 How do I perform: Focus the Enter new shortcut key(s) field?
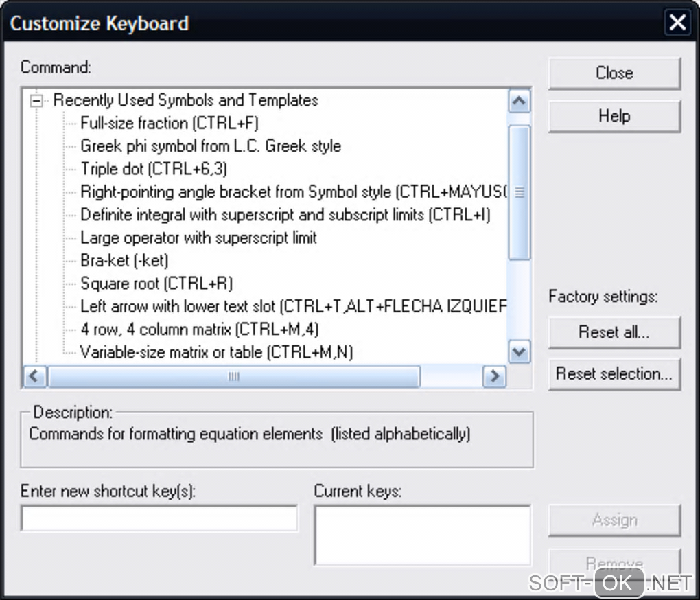point(159,518)
